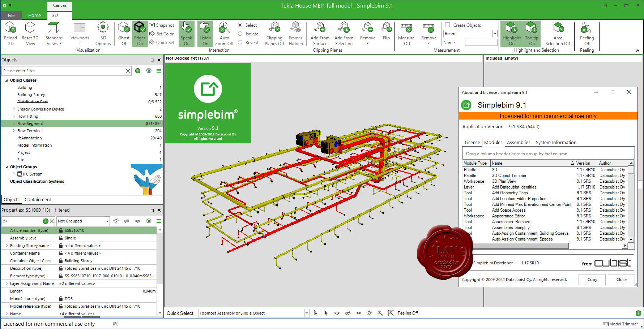This screenshot has width=644, height=329.
Task: Click modules list vertical scrollbar
Action: [x=631, y=201]
